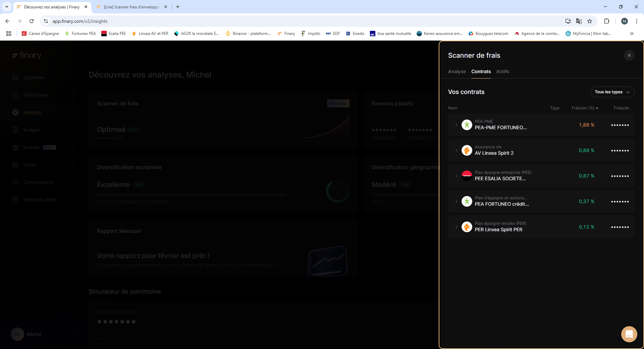Click the Google Translate icon in address bar
Viewport: 644px width, 349px height.
tap(579, 21)
